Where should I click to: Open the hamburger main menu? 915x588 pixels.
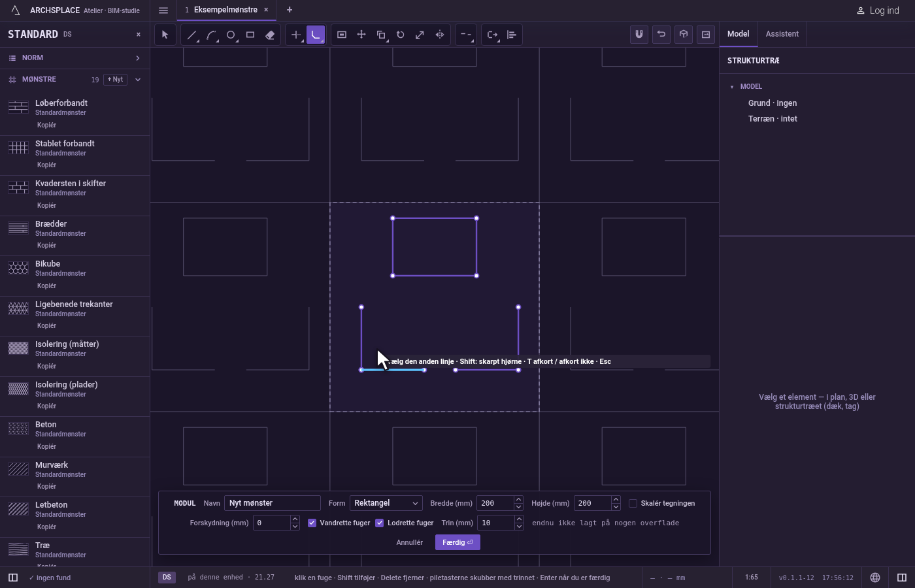pyautogui.click(x=163, y=10)
